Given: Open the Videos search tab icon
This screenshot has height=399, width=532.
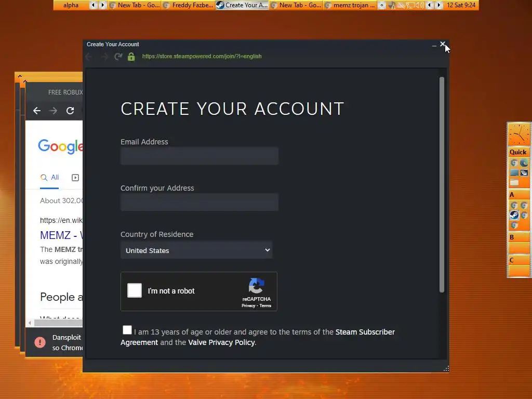Looking at the screenshot, I should 75,178.
